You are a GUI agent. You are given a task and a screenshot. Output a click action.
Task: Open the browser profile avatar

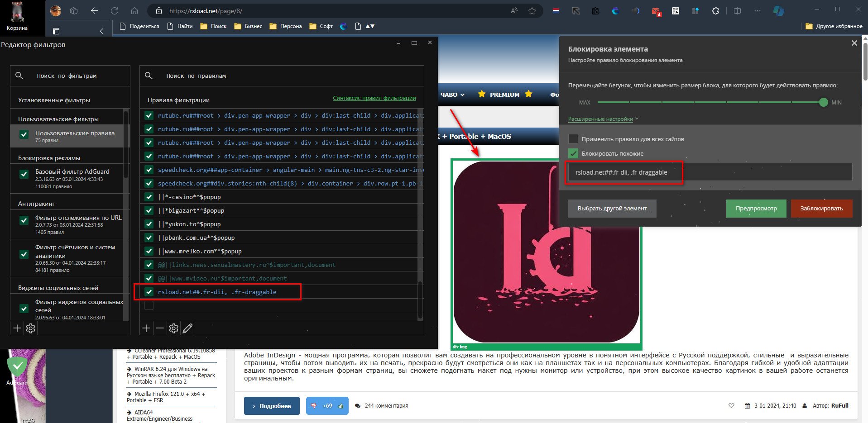tap(56, 11)
